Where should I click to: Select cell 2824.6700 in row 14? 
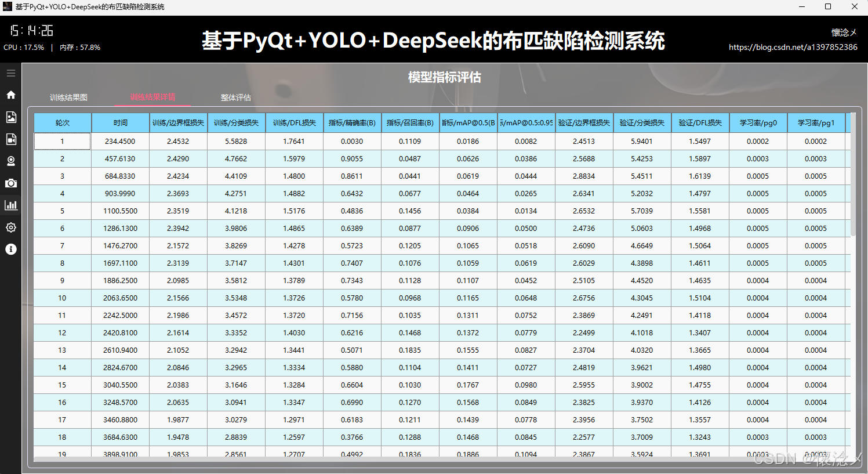(x=121, y=367)
